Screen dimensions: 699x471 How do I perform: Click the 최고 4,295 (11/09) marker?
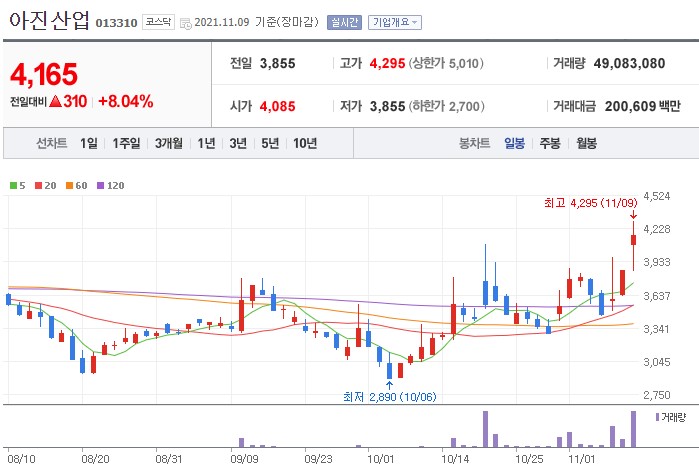pyautogui.click(x=590, y=203)
